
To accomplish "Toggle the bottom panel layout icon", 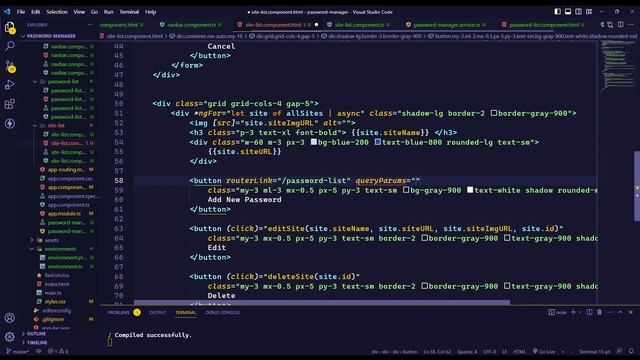I will (568, 11).
